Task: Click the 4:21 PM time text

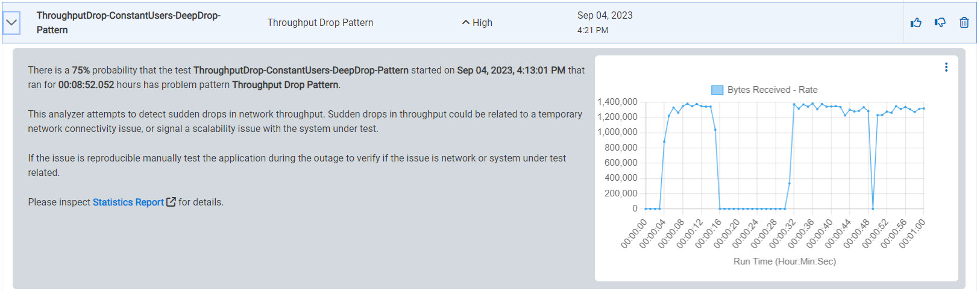Action: [x=592, y=30]
